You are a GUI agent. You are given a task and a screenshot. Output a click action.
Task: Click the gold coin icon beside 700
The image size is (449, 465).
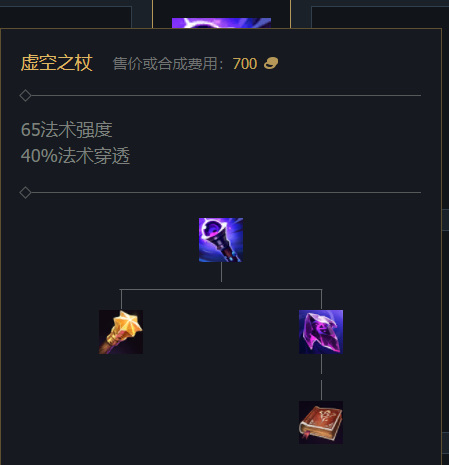(x=271, y=63)
